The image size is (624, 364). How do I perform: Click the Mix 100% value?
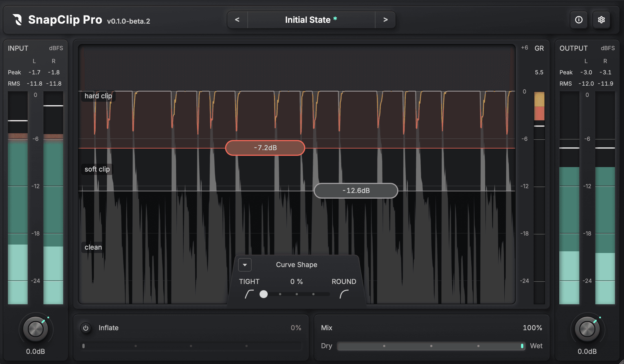532,328
